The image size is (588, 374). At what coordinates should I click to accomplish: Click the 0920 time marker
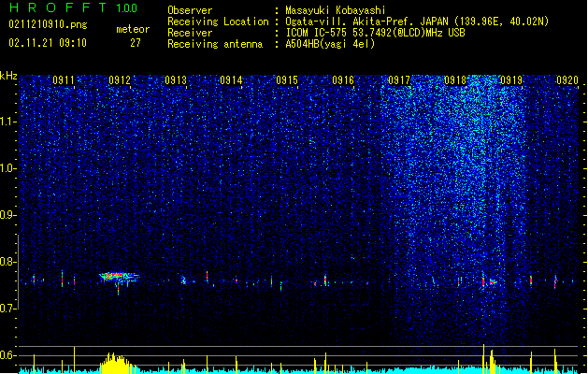pos(567,80)
